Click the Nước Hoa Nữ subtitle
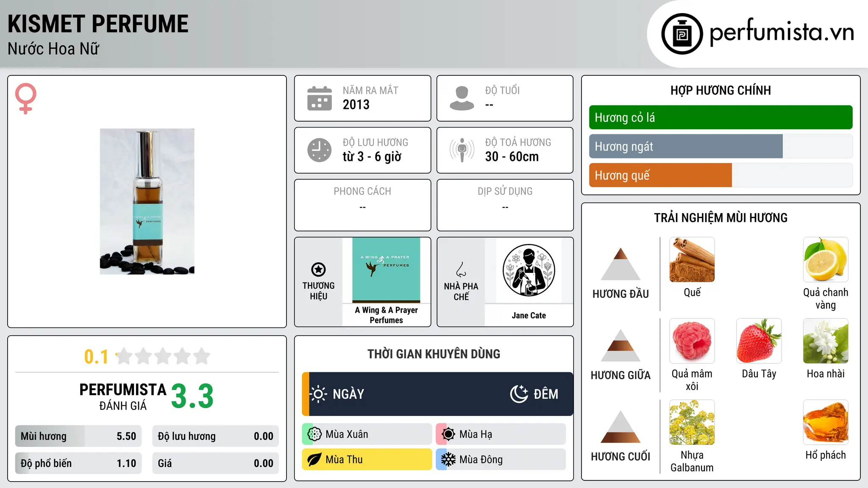 53,49
